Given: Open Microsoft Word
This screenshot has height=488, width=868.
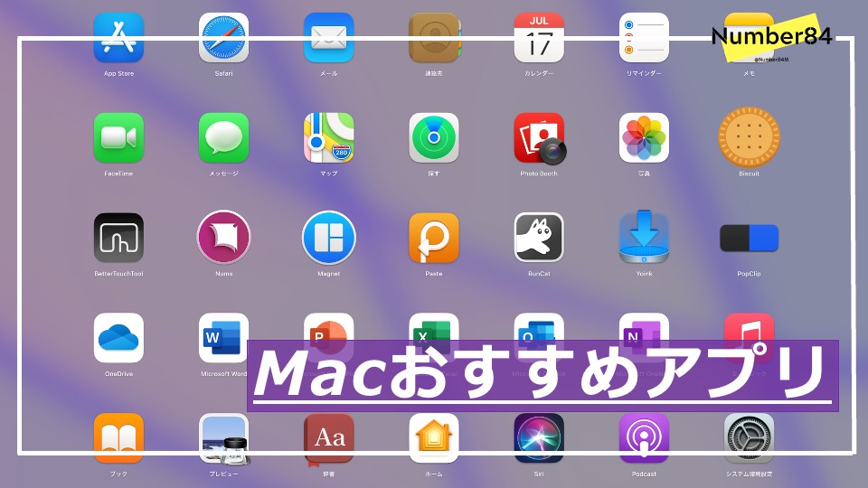Looking at the screenshot, I should coord(223,338).
